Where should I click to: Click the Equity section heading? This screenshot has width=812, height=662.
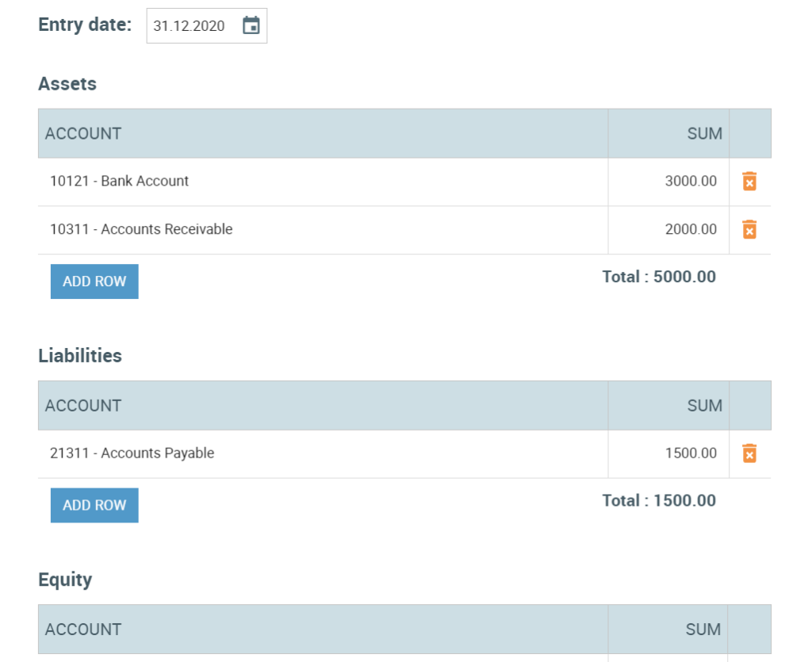pyautogui.click(x=64, y=580)
